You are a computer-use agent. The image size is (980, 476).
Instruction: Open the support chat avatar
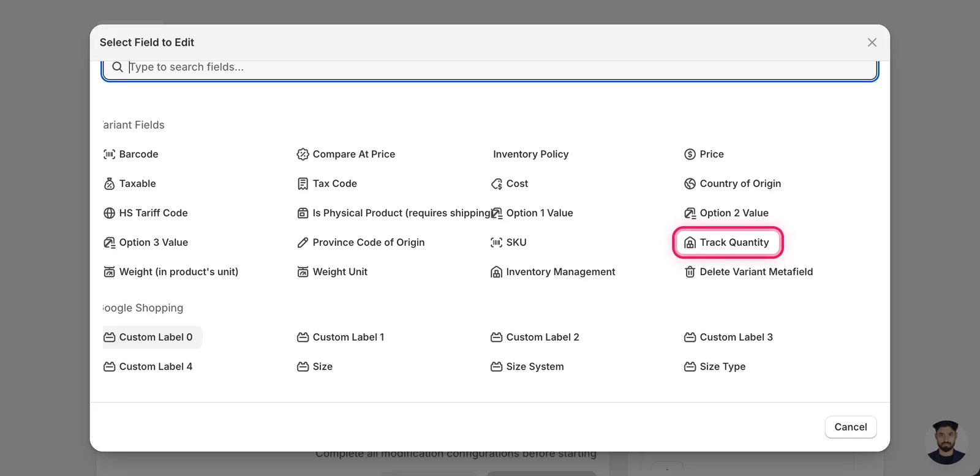coord(946,442)
